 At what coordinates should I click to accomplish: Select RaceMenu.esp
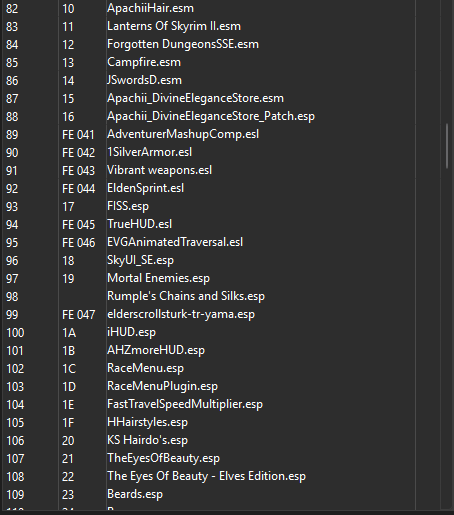(145, 368)
